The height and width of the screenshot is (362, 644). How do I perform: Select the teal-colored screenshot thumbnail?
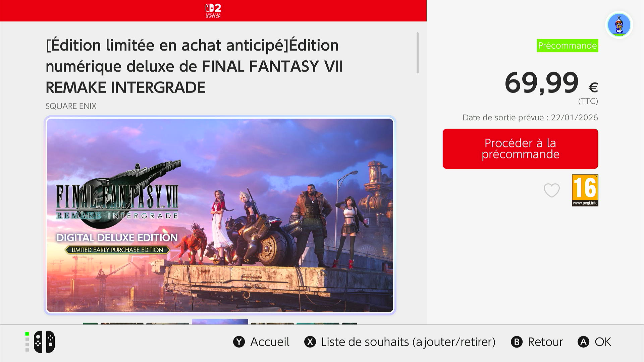[318, 323]
